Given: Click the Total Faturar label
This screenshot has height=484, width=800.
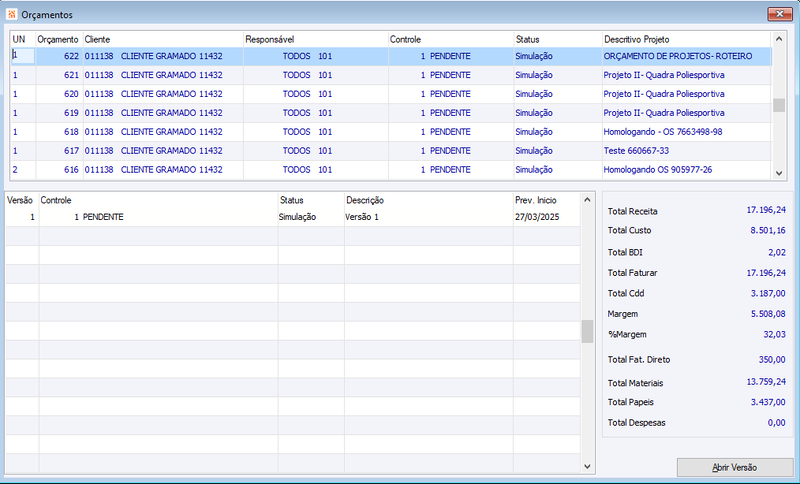Looking at the screenshot, I should [632, 273].
